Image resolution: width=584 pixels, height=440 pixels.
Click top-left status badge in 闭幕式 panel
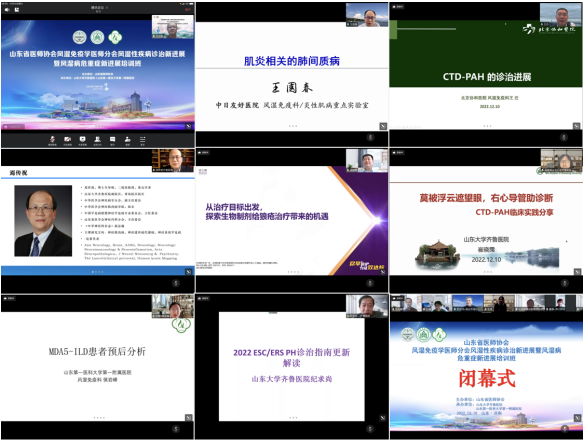pos(398,298)
